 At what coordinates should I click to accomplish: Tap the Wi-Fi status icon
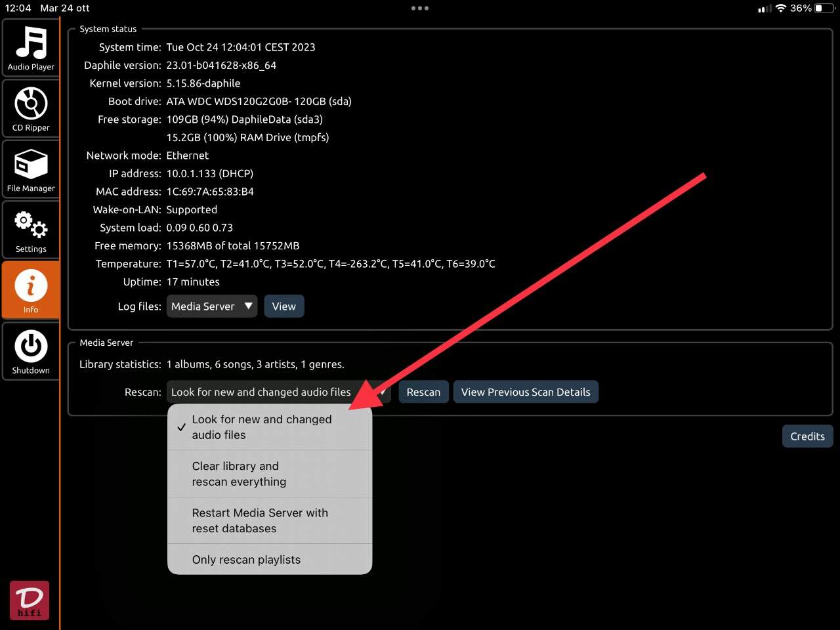click(x=781, y=8)
